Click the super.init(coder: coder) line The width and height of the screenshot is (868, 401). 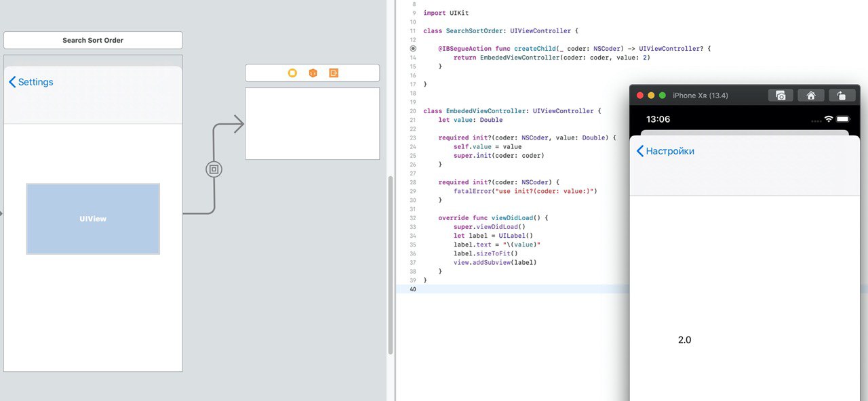point(499,156)
